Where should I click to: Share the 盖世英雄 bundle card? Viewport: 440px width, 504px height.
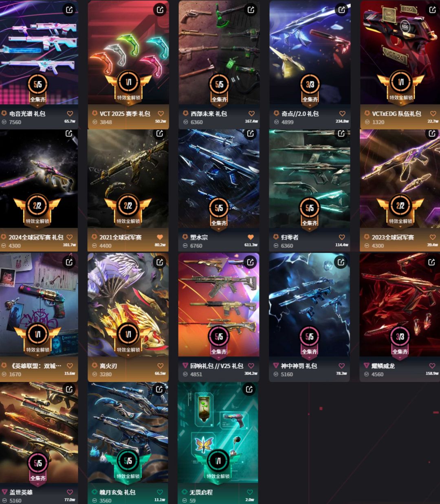pyautogui.click(x=70, y=389)
